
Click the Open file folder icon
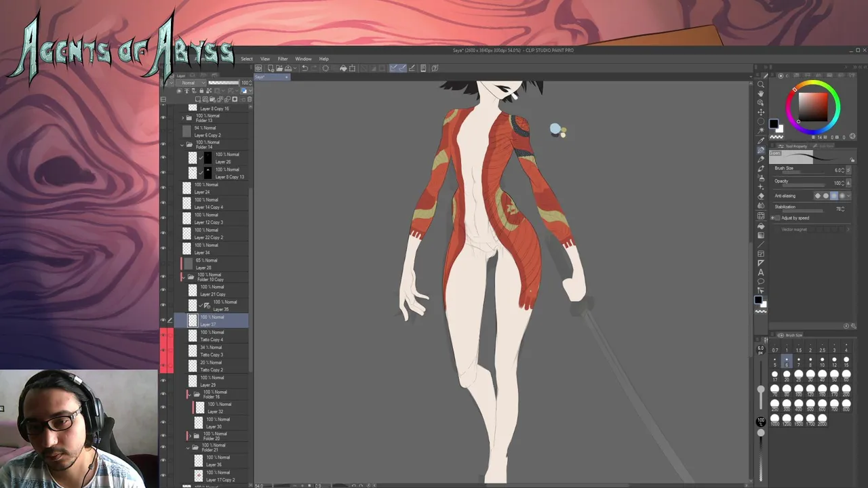pos(279,68)
